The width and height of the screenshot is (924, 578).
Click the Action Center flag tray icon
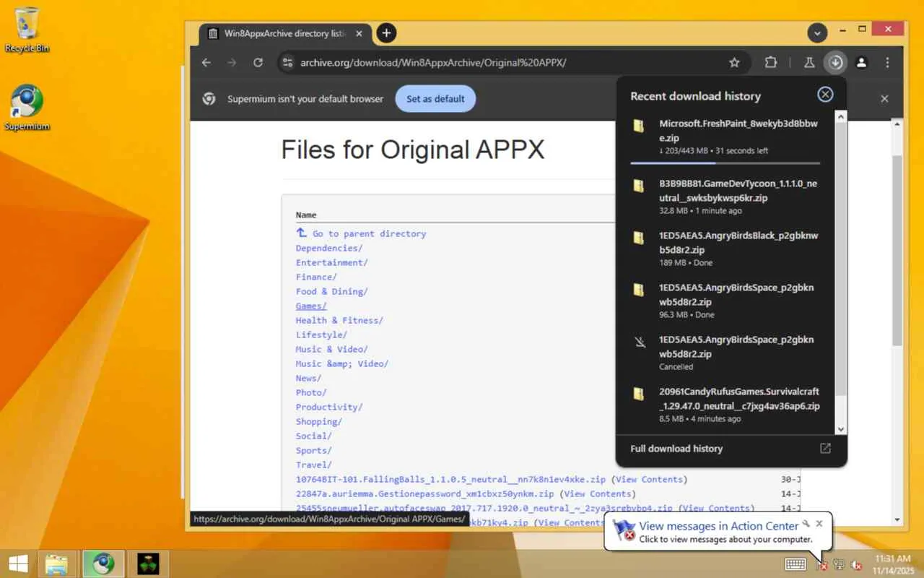(x=821, y=564)
